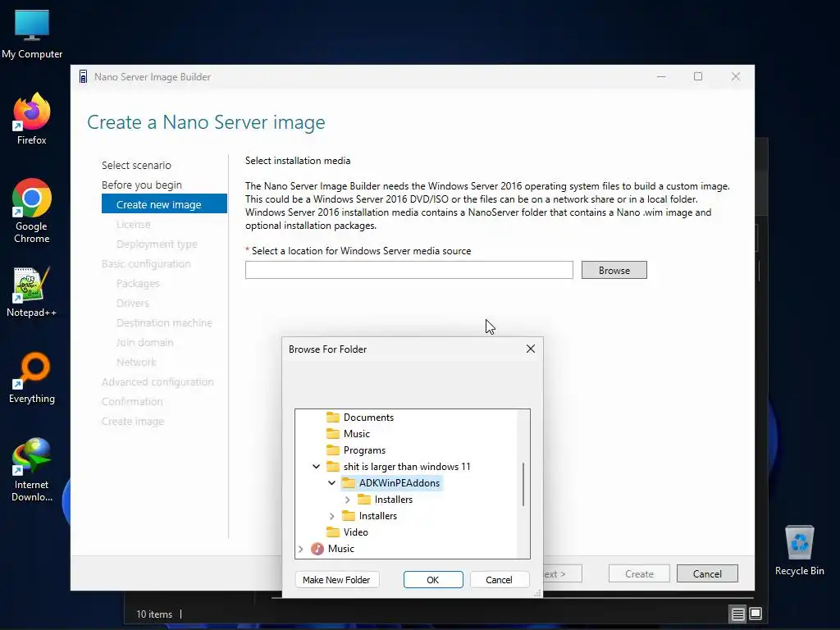Image resolution: width=840 pixels, height=630 pixels.
Task: Open the Confirmation step
Action: point(132,402)
